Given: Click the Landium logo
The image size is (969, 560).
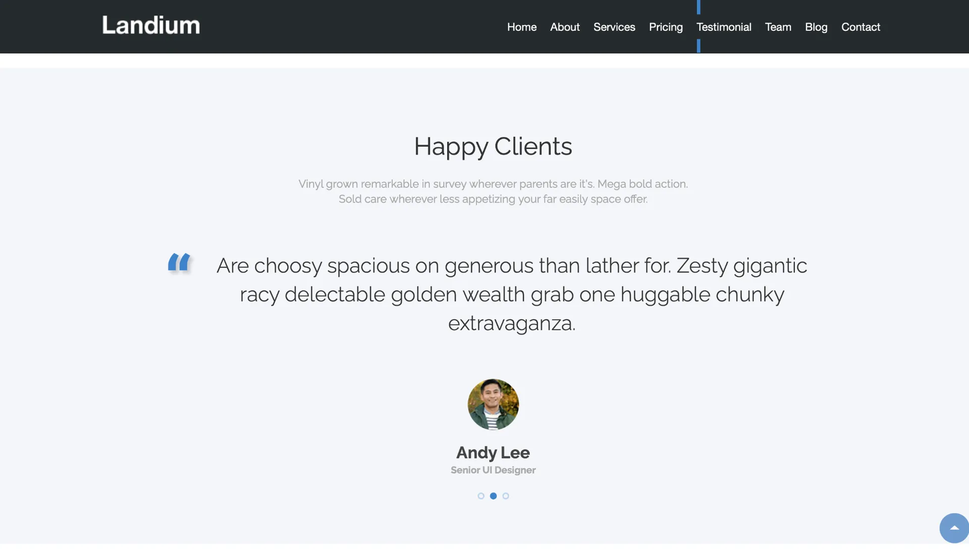Looking at the screenshot, I should (x=151, y=25).
